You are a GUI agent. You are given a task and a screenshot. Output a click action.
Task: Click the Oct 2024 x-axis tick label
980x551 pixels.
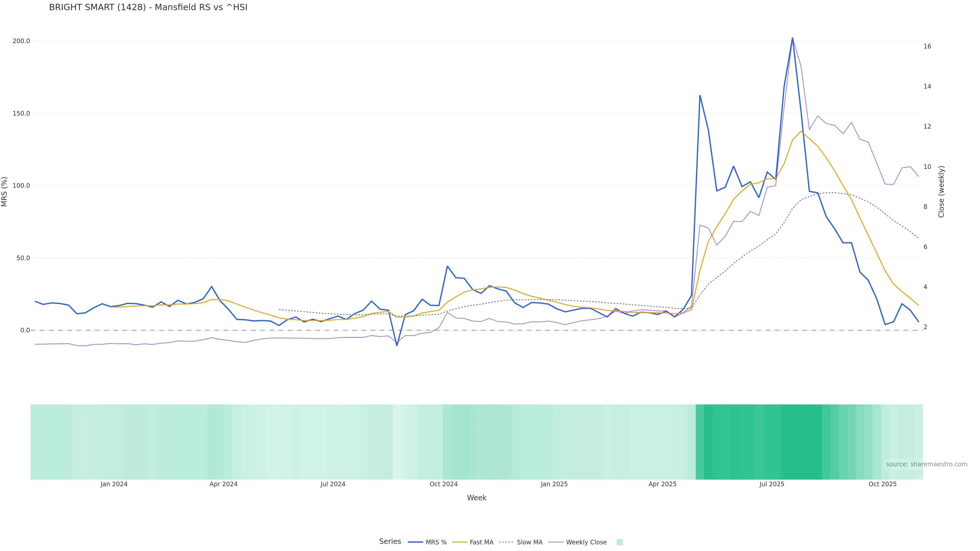[x=444, y=484]
